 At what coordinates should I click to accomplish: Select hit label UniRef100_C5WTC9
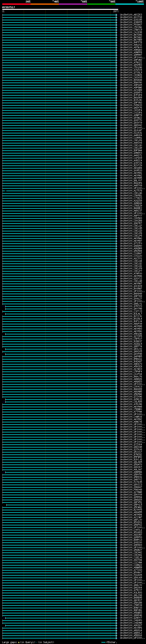coord(131,30)
